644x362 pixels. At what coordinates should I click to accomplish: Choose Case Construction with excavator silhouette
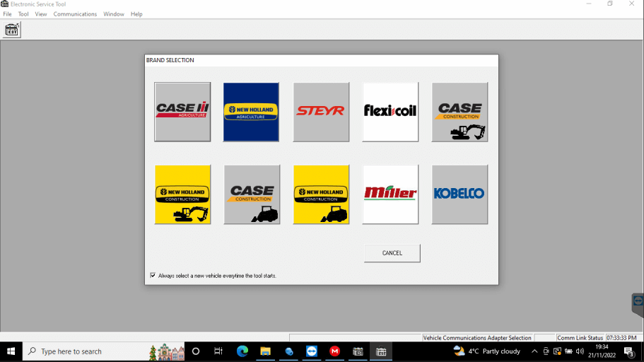point(459,112)
